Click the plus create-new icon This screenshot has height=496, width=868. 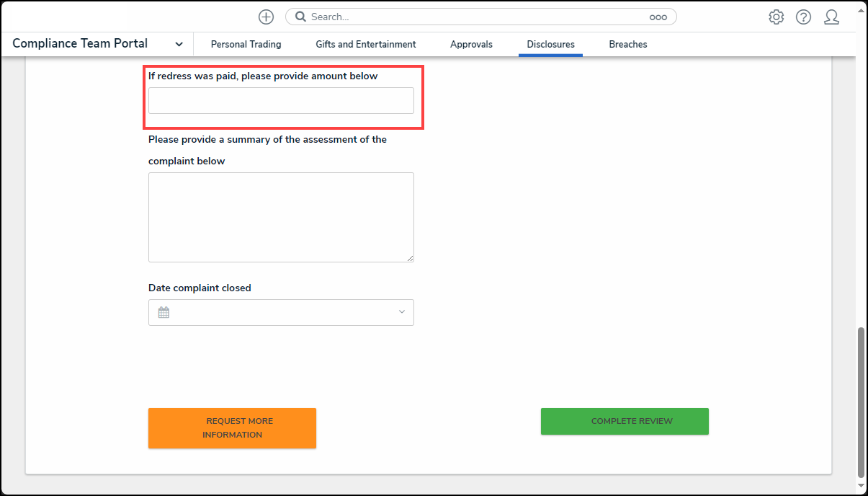[x=266, y=17]
